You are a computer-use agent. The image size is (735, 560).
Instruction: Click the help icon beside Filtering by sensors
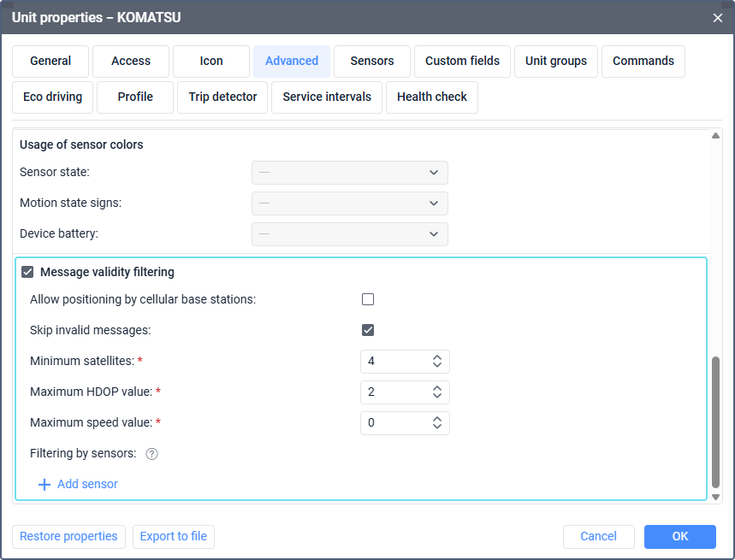coord(152,454)
